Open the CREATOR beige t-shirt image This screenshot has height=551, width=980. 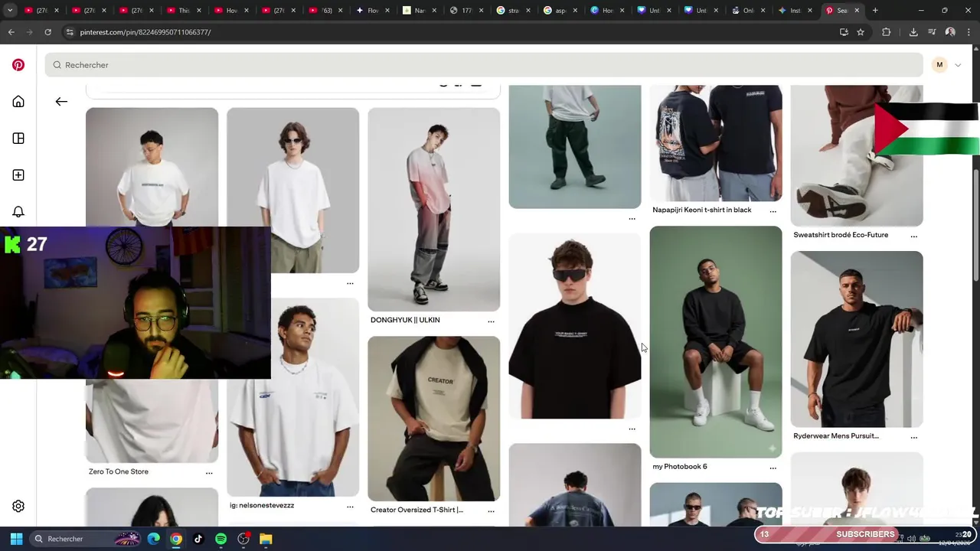coord(433,419)
